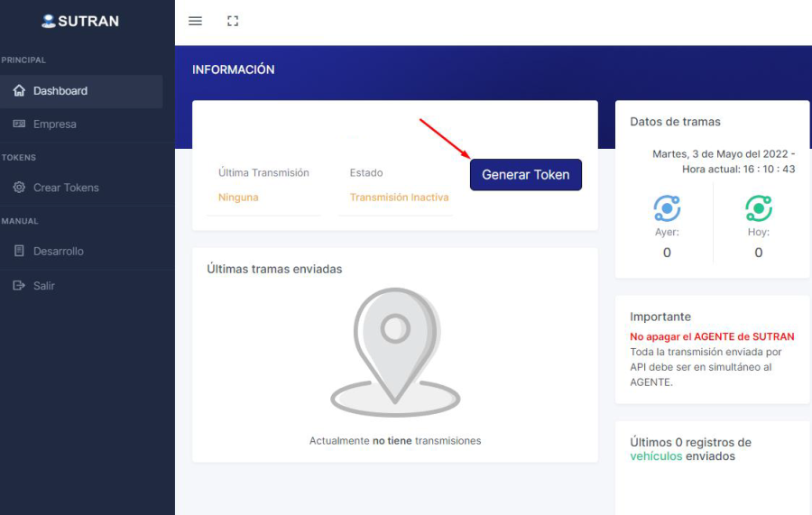Viewport: 812px width, 515px height.
Task: Click the hamburger menu icon
Action: (x=195, y=21)
